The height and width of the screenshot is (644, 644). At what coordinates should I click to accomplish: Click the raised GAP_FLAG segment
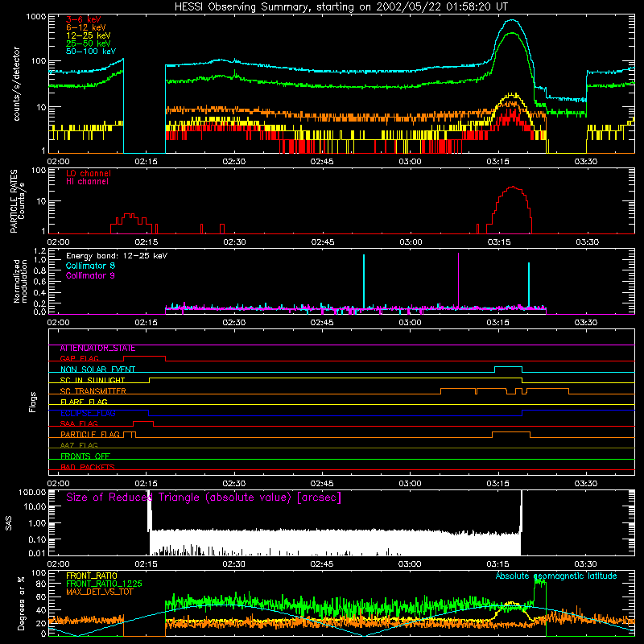pos(145,357)
